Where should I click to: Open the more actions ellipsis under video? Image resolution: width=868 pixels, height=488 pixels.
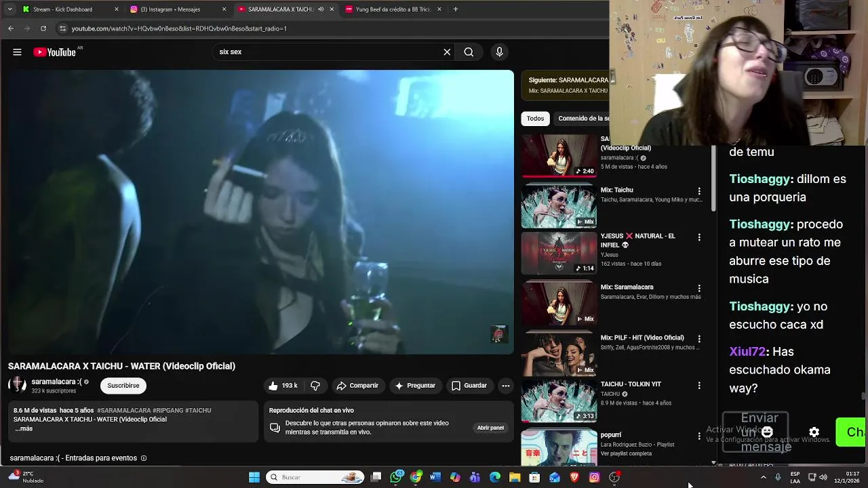[505, 386]
